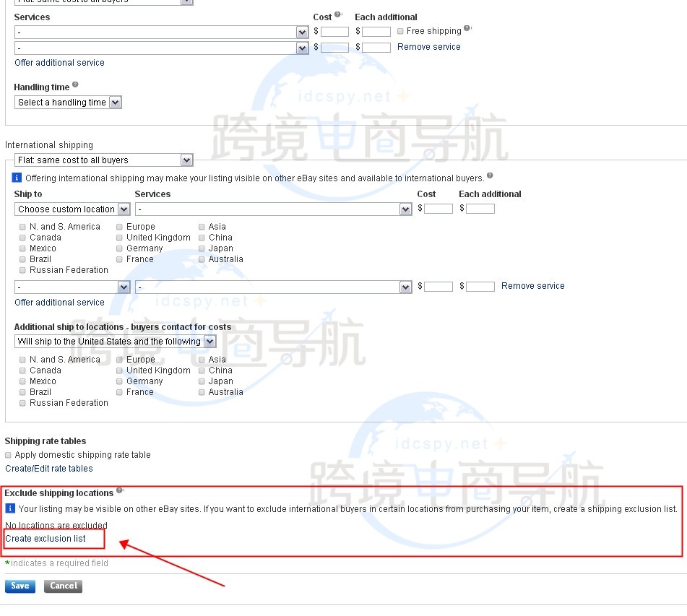
Task: Click Remove service link in International shipping
Action: point(532,286)
